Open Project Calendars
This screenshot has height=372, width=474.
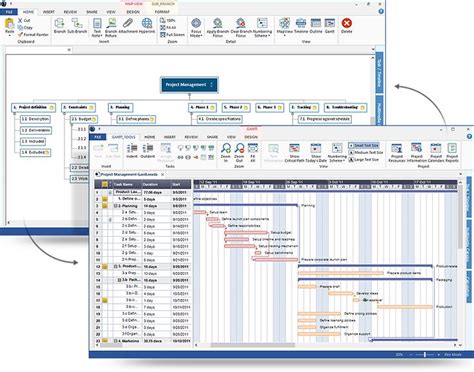(x=436, y=153)
